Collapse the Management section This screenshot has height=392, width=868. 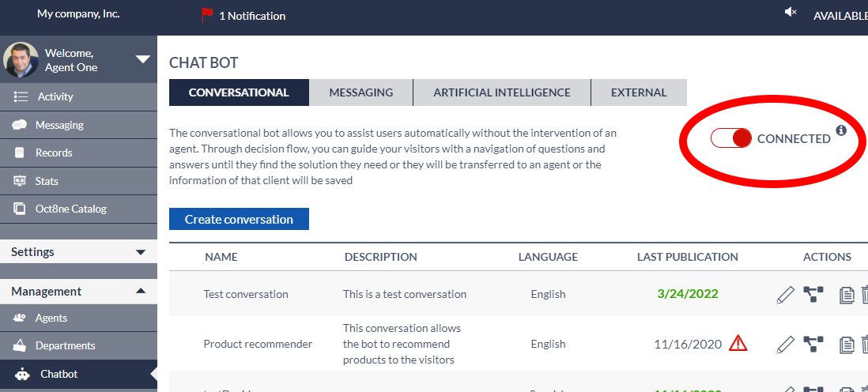[x=141, y=292]
